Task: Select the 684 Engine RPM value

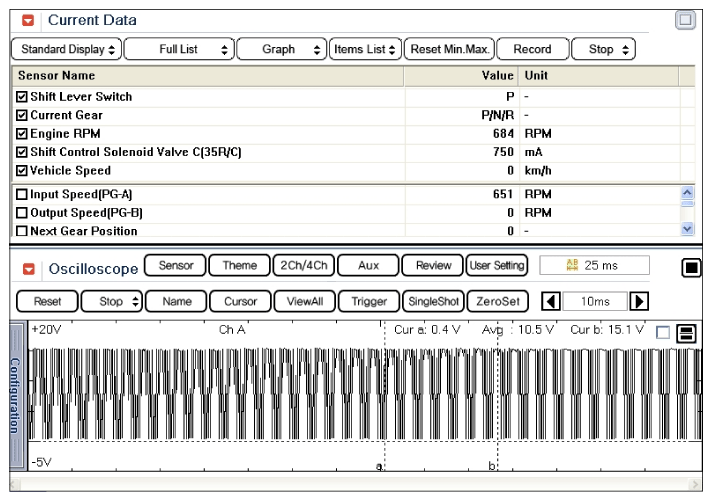Action: pos(503,134)
